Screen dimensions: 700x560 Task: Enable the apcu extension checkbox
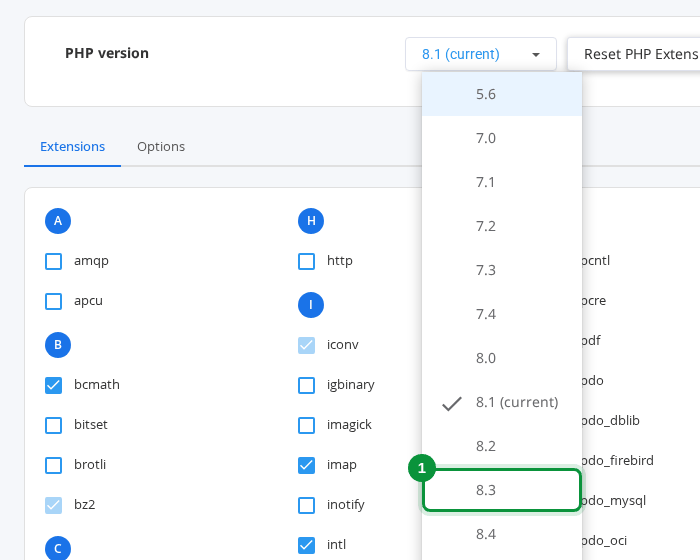[54, 301]
